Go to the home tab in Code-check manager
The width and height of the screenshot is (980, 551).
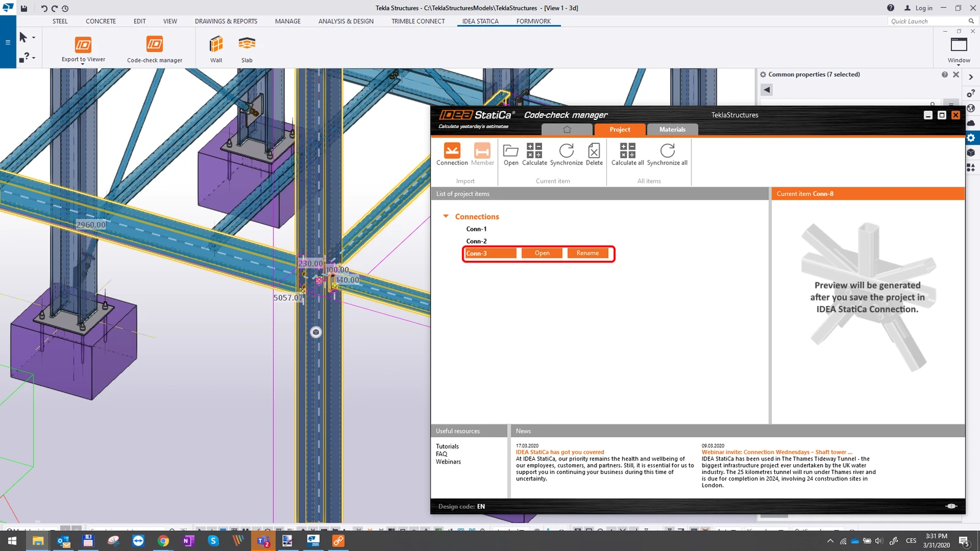pos(567,129)
